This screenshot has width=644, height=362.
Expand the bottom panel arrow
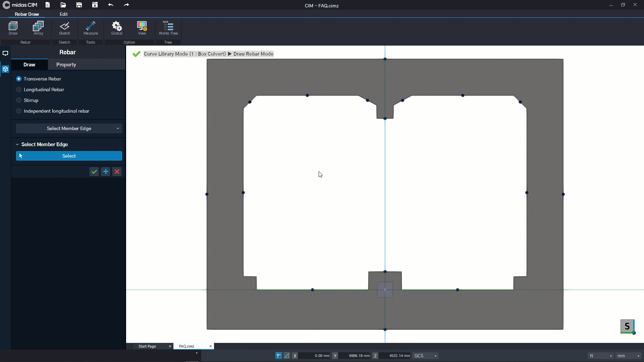[x=197, y=353]
